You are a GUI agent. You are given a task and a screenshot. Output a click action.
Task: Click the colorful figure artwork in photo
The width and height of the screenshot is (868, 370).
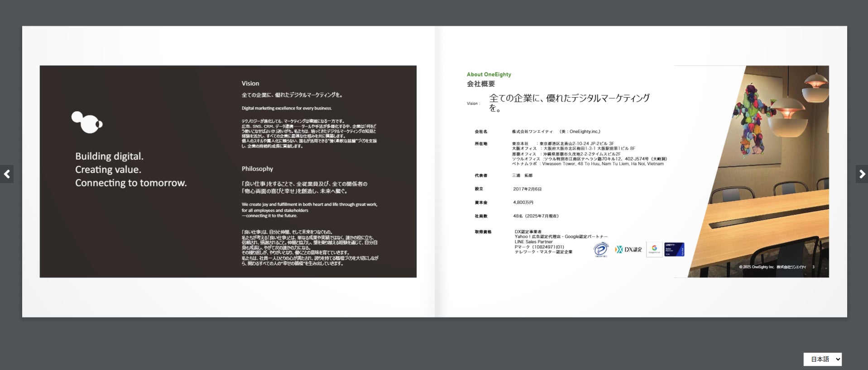tap(752, 120)
